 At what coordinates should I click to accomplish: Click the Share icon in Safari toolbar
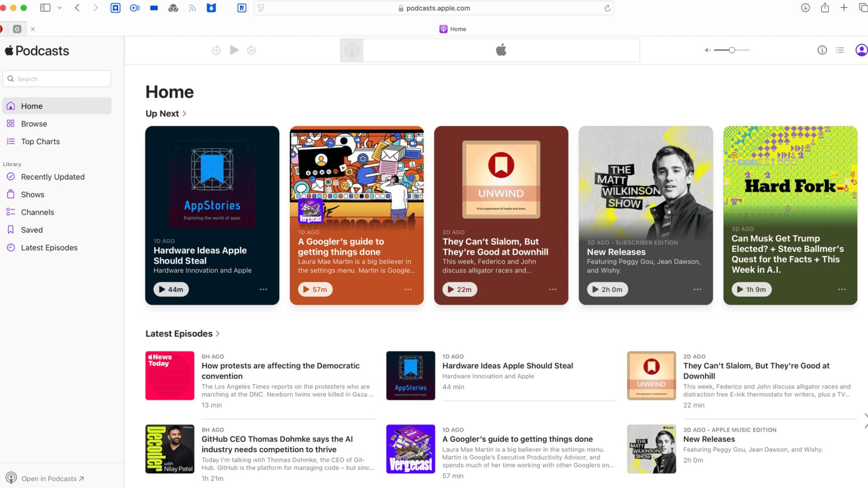point(825,8)
